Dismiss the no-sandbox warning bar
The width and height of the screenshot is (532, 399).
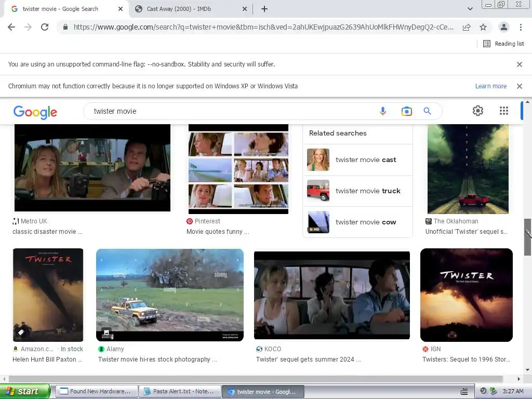[519, 64]
